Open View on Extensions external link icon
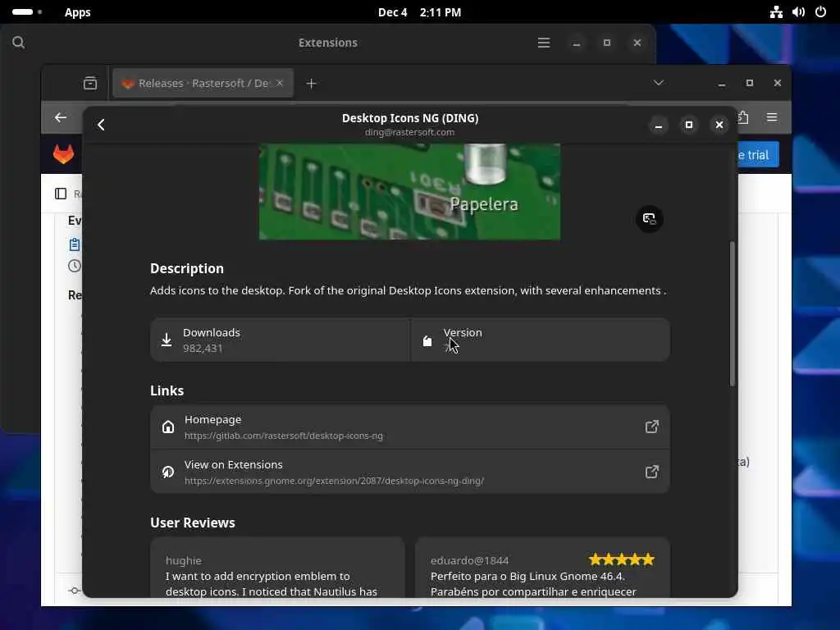This screenshot has height=630, width=840. 651,472
